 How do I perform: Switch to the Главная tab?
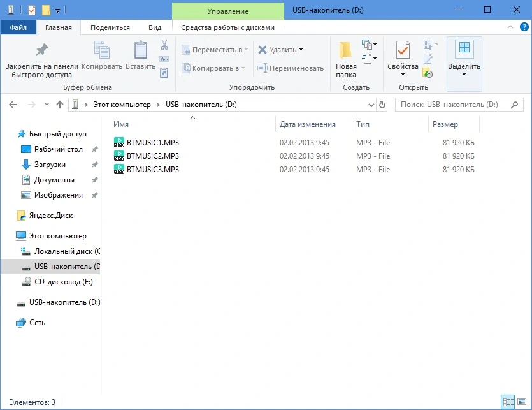pos(59,27)
